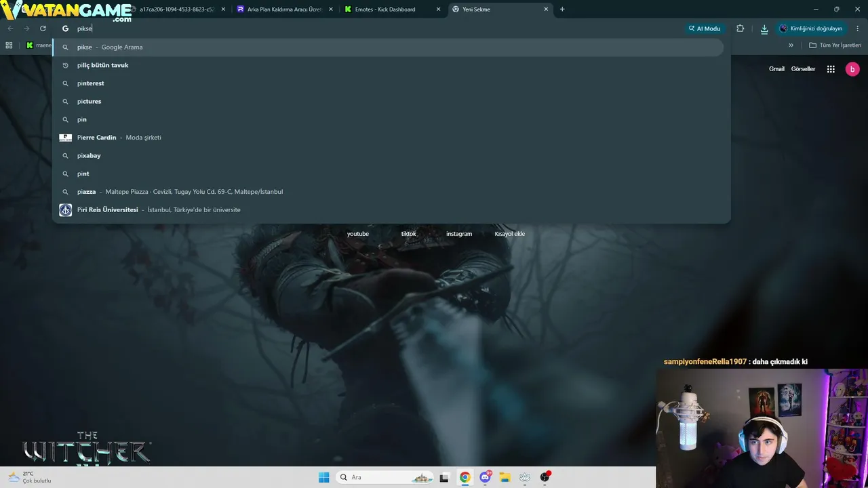
Task: Click the Pierre Cardin suggestion logo
Action: [65, 138]
